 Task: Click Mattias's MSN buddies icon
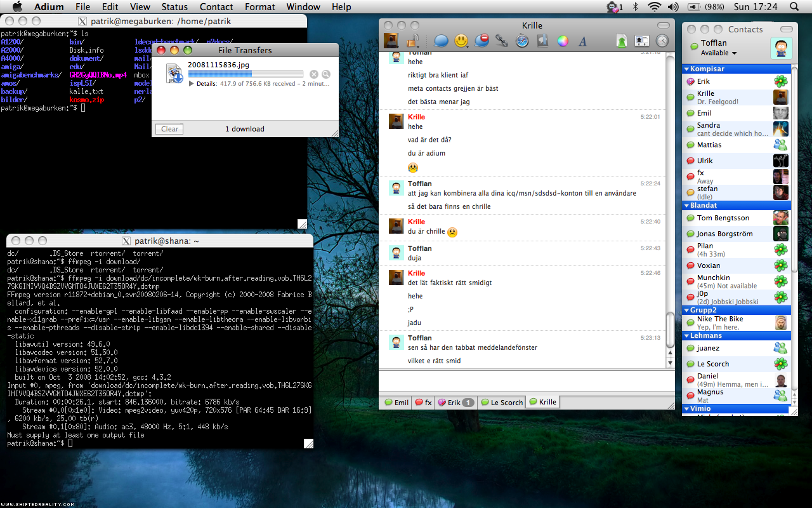click(781, 145)
